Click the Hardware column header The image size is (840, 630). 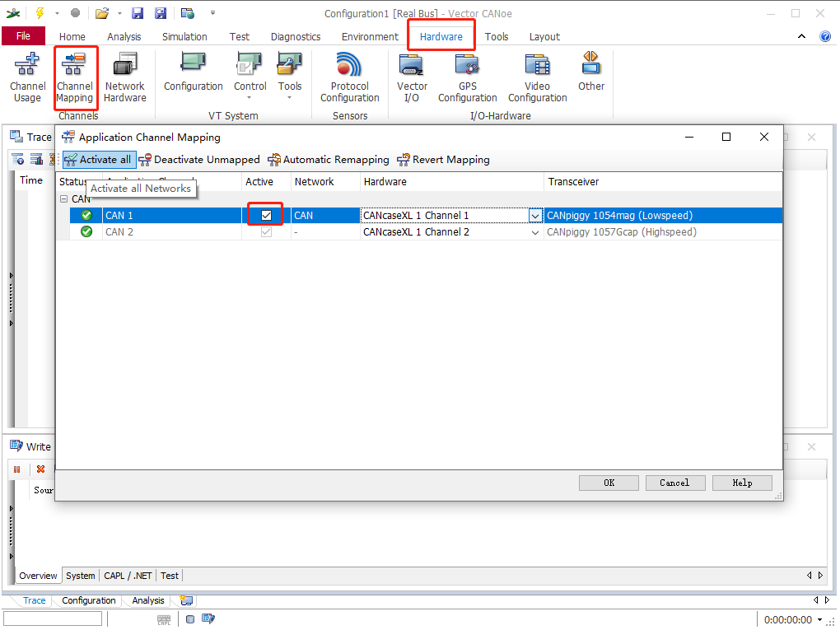pos(451,182)
